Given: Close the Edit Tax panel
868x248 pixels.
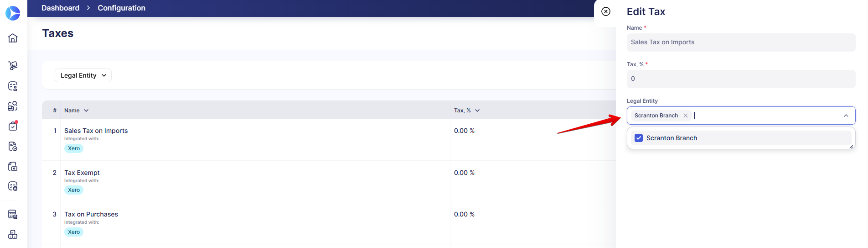Looking at the screenshot, I should (x=606, y=11).
